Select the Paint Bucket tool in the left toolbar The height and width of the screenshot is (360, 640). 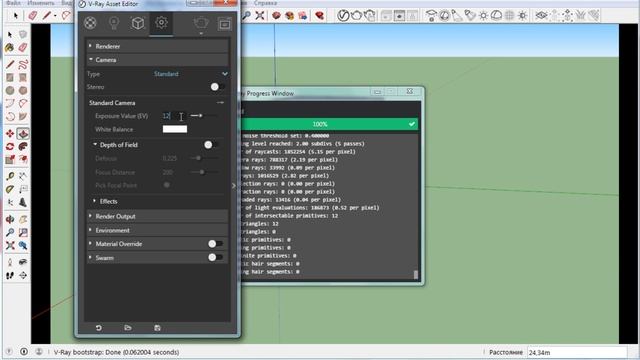(x=10, y=47)
